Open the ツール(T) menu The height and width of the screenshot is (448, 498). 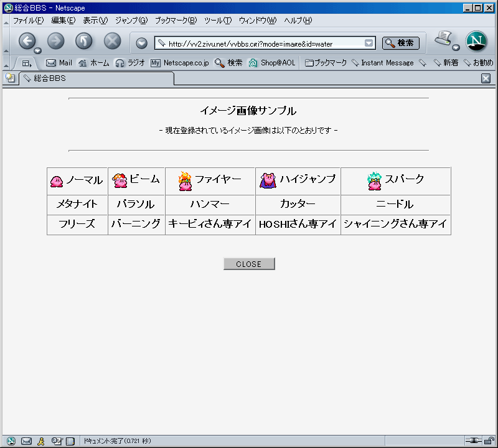(x=218, y=21)
